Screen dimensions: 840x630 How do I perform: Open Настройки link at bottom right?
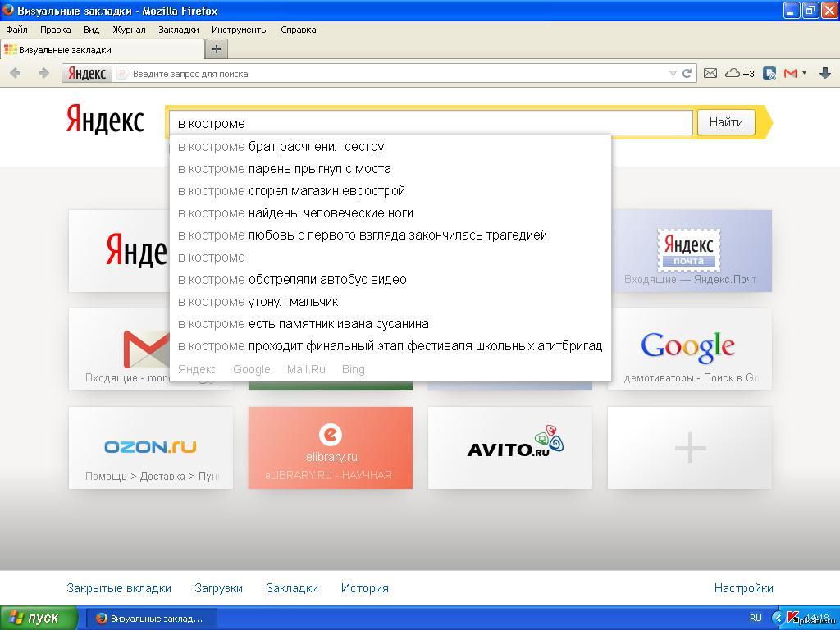(743, 588)
